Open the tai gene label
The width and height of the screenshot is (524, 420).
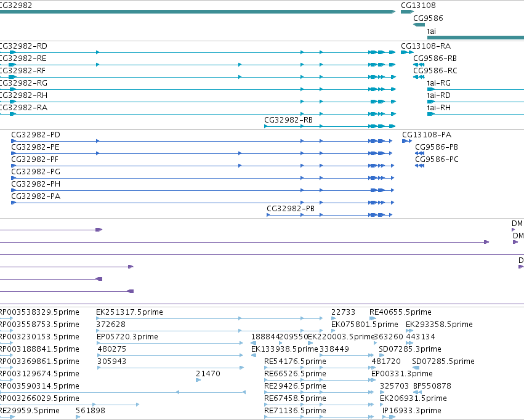pos(432,31)
